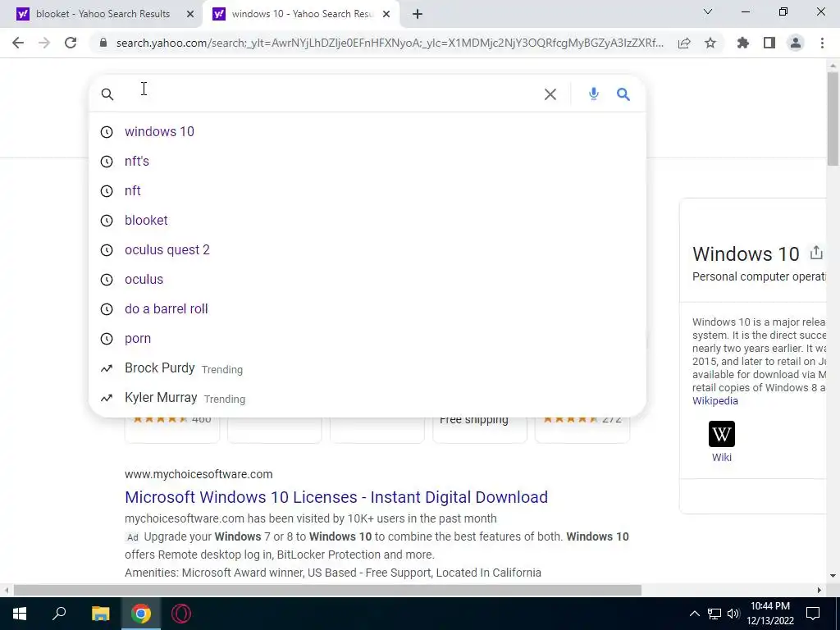Image resolution: width=840 pixels, height=630 pixels.
Task: Click the voice search microphone icon
Action: 594,94
